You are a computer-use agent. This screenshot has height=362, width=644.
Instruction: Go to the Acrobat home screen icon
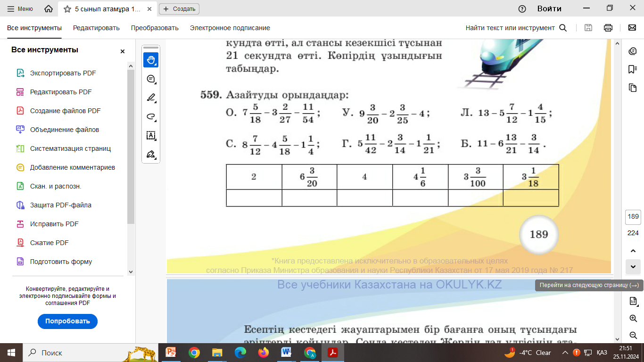point(49,9)
